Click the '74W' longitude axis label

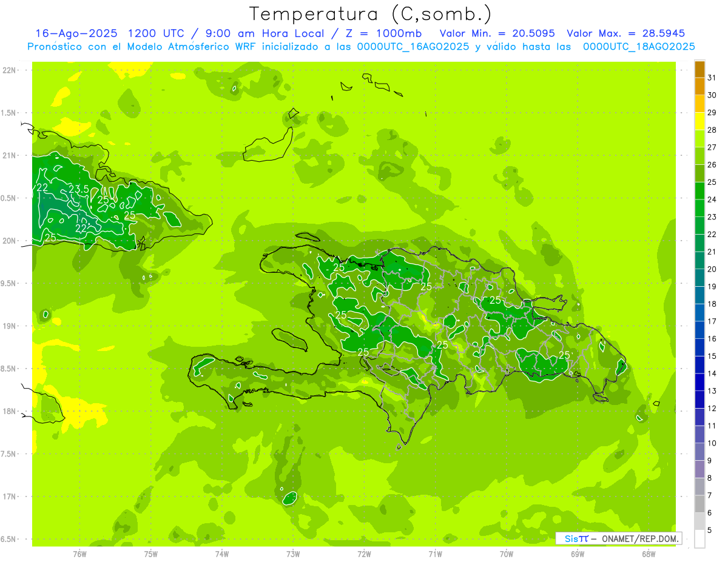point(221,554)
